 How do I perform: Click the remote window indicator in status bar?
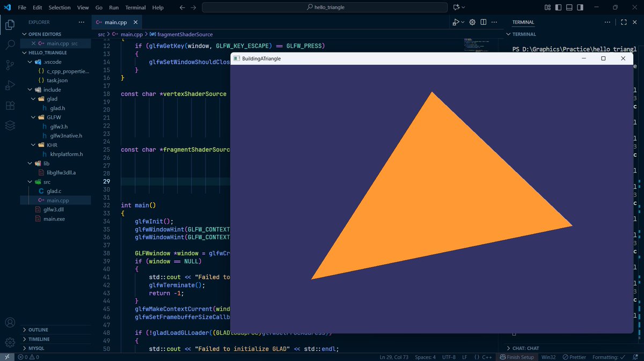8,357
